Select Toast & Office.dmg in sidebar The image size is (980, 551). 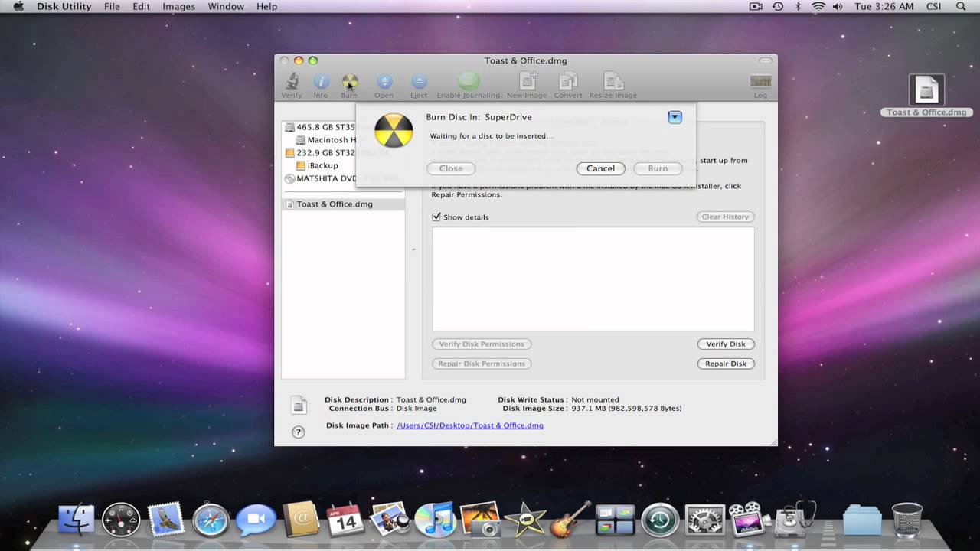pos(343,204)
